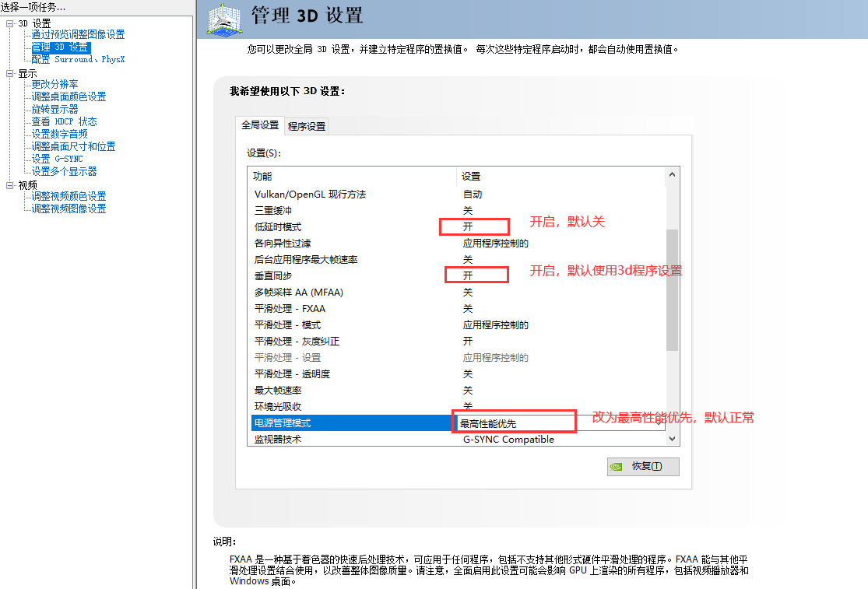Collapse the 视频 tree node
The image size is (868, 589).
(x=9, y=185)
